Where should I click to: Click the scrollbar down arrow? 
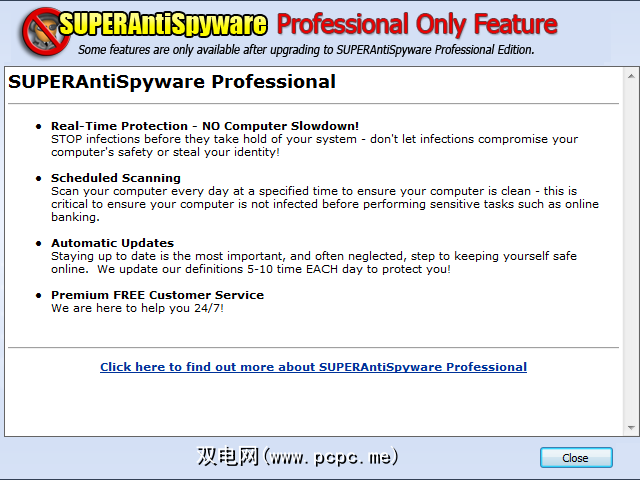point(631,428)
